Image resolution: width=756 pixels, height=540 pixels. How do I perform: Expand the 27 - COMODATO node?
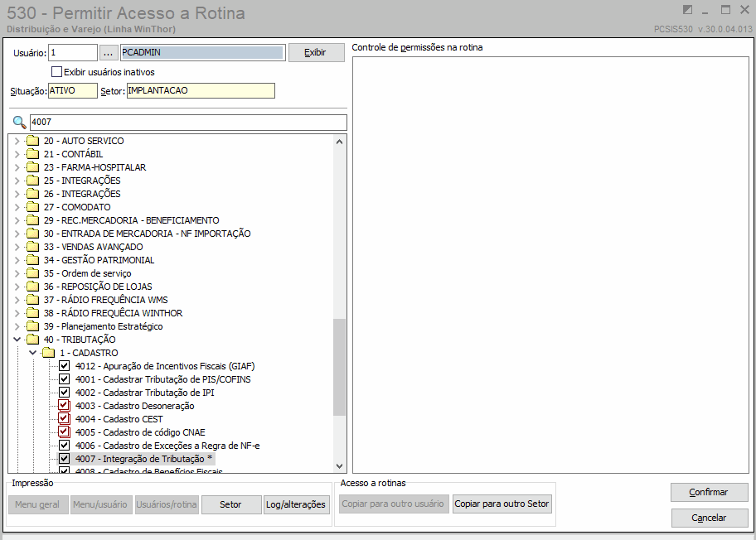(17, 207)
